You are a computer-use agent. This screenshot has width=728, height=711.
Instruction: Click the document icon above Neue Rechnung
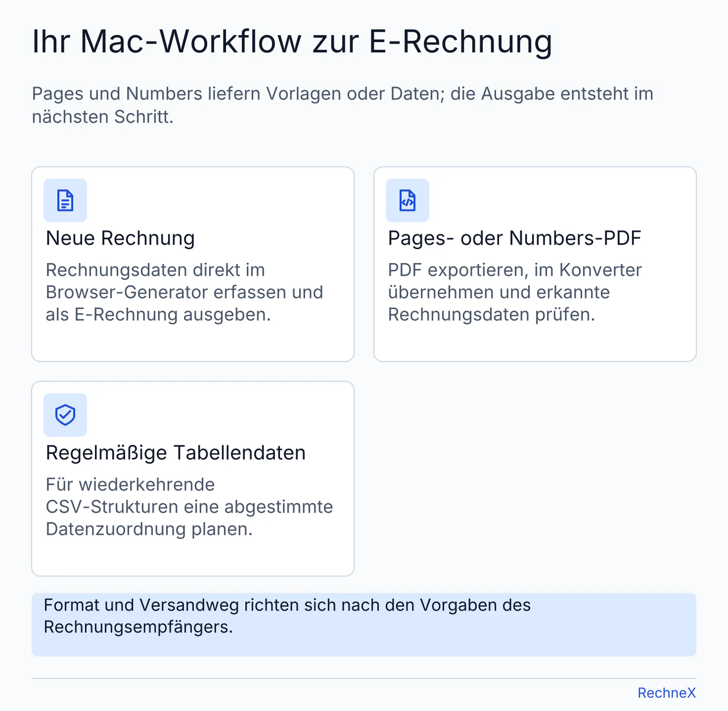pos(65,200)
